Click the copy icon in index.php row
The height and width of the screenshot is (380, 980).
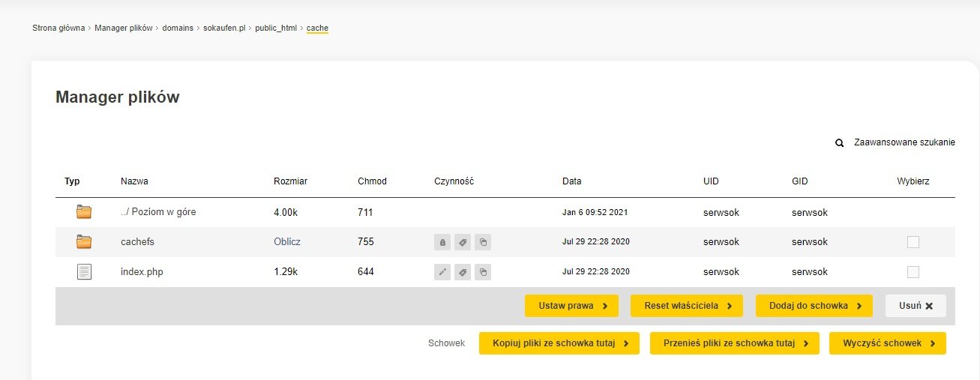[483, 272]
